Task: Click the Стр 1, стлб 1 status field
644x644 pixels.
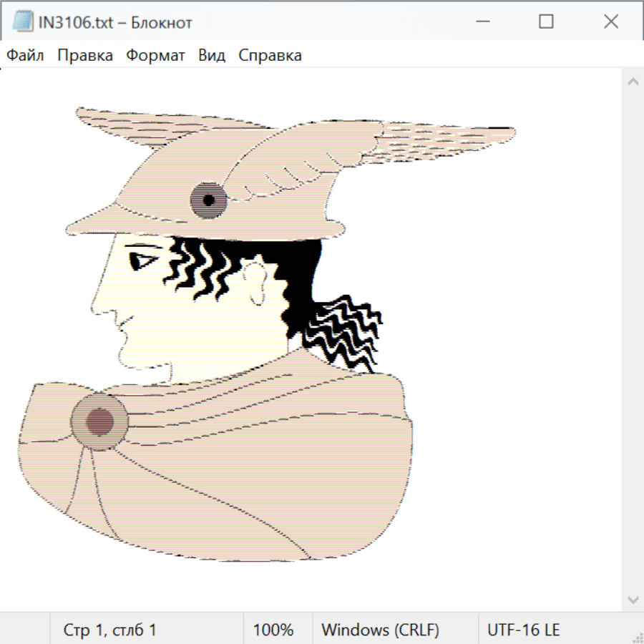Action: [110, 630]
